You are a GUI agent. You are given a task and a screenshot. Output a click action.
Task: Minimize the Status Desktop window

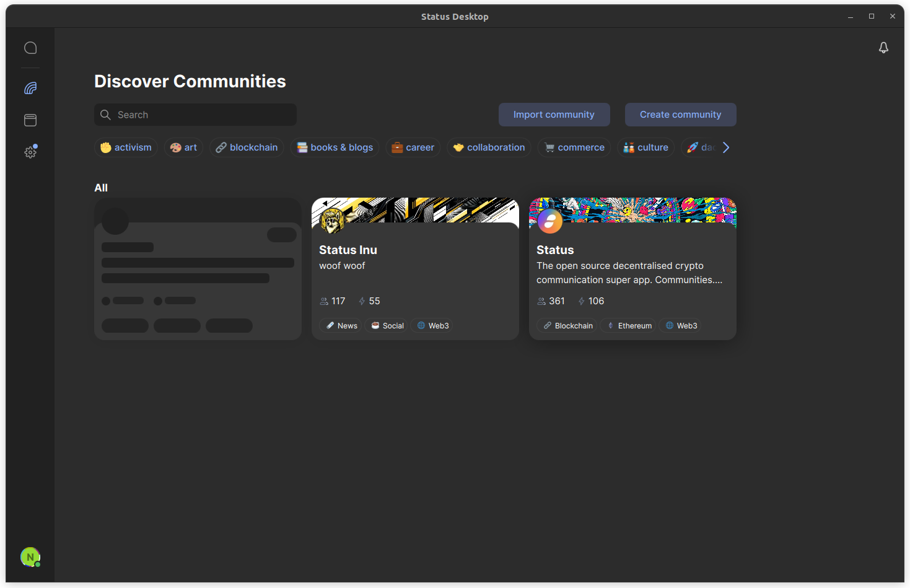click(x=851, y=17)
